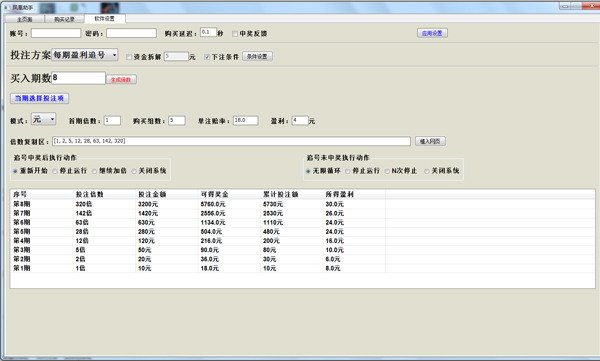Click the 应用设置 button
600x361 pixels.
click(x=432, y=33)
